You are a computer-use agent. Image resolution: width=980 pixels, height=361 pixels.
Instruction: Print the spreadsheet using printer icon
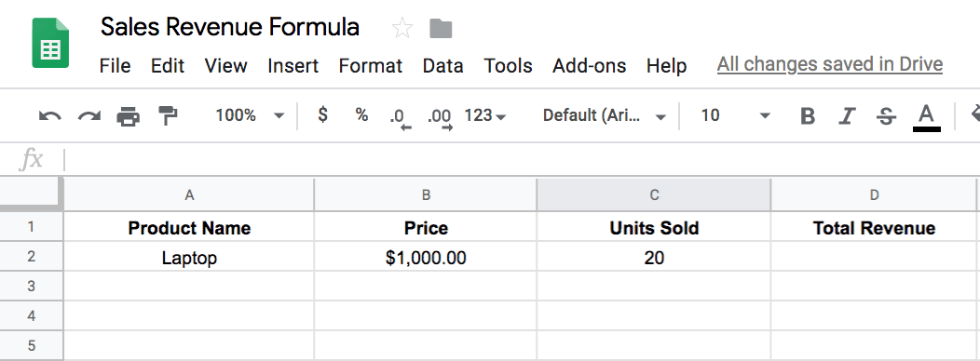129,116
